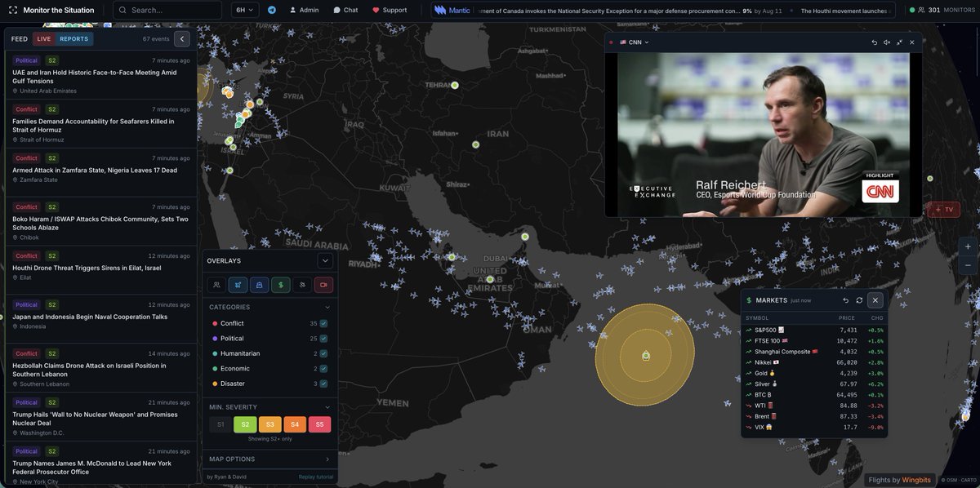Open the CNN channel dropdown

coord(635,42)
